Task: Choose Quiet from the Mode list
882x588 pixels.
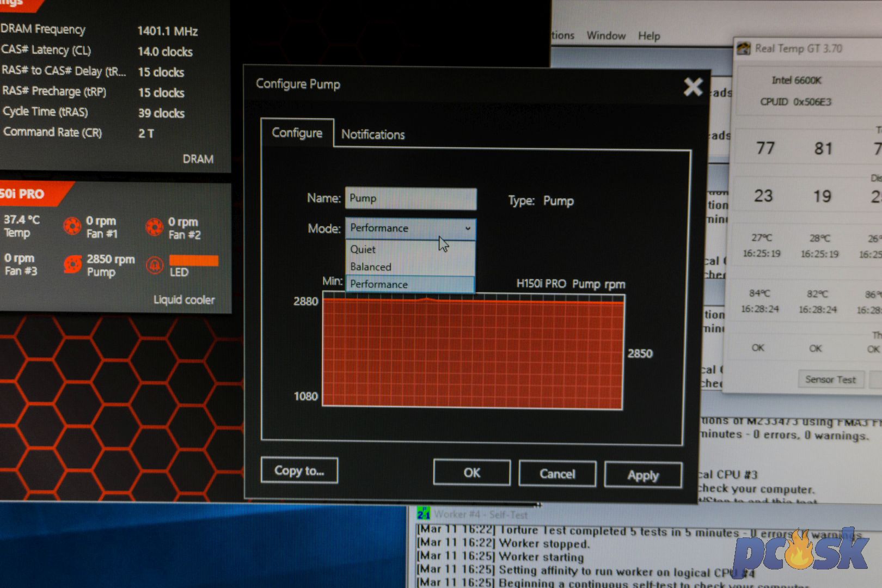Action: pos(410,249)
